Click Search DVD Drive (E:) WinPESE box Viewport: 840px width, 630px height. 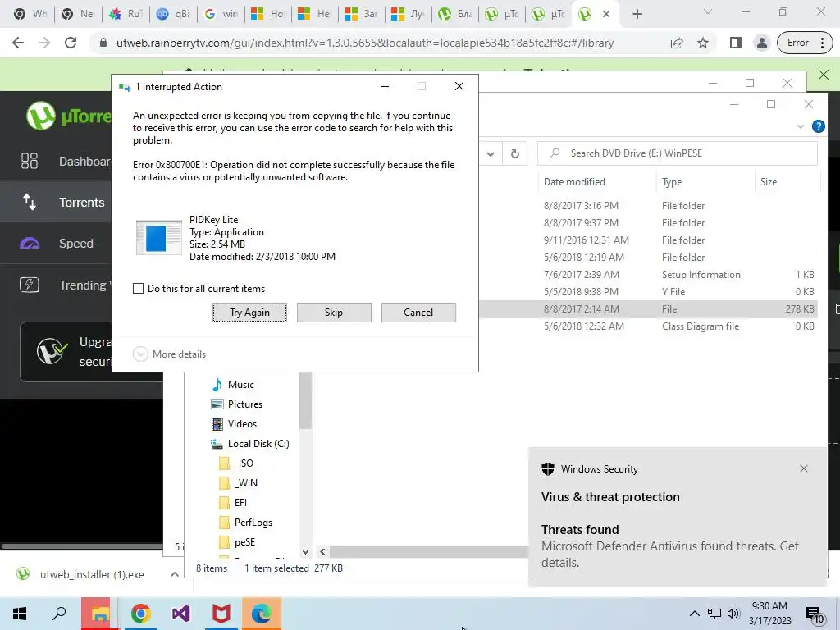coord(677,153)
